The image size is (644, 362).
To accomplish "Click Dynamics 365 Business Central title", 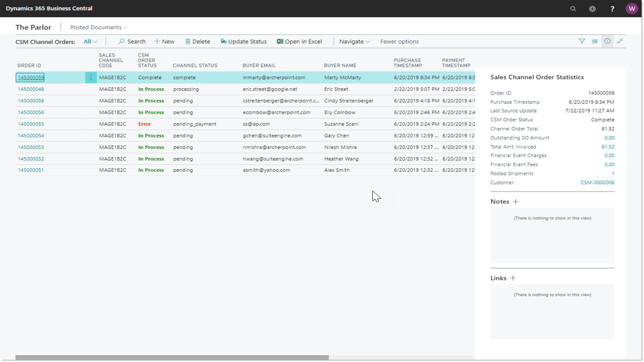I will [49, 9].
